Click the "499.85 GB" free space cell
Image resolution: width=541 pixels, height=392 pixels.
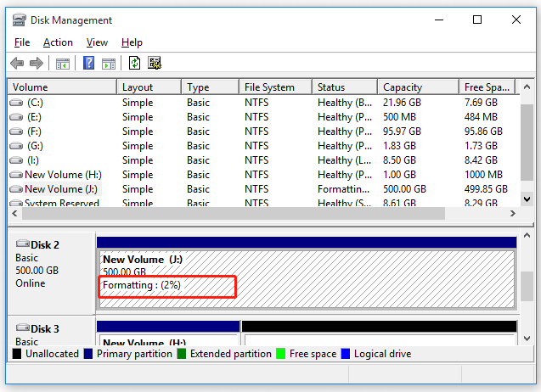[486, 189]
